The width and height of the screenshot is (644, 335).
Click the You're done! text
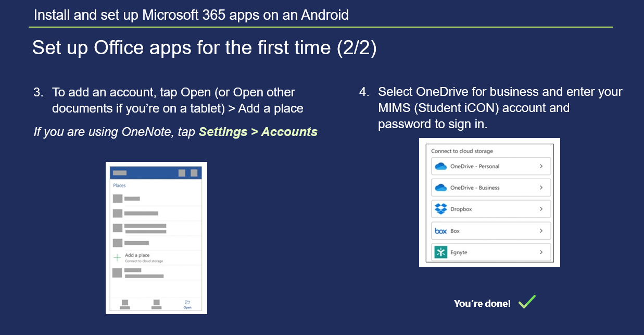[482, 303]
